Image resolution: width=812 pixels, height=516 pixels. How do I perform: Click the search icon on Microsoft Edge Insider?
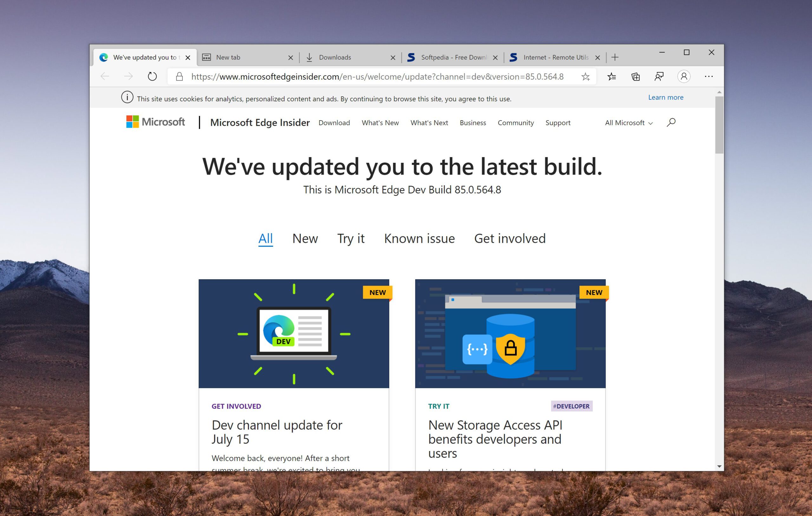pos(673,122)
